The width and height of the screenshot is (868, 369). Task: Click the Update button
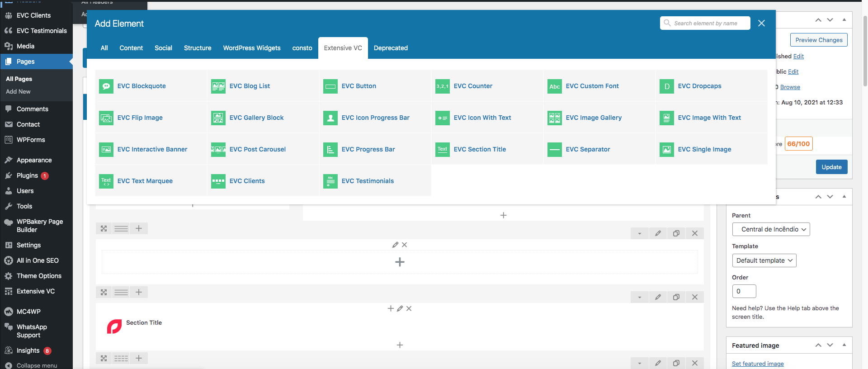pyautogui.click(x=831, y=167)
